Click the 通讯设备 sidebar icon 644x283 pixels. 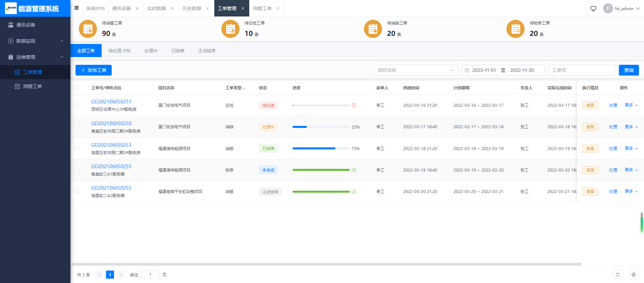click(x=11, y=25)
